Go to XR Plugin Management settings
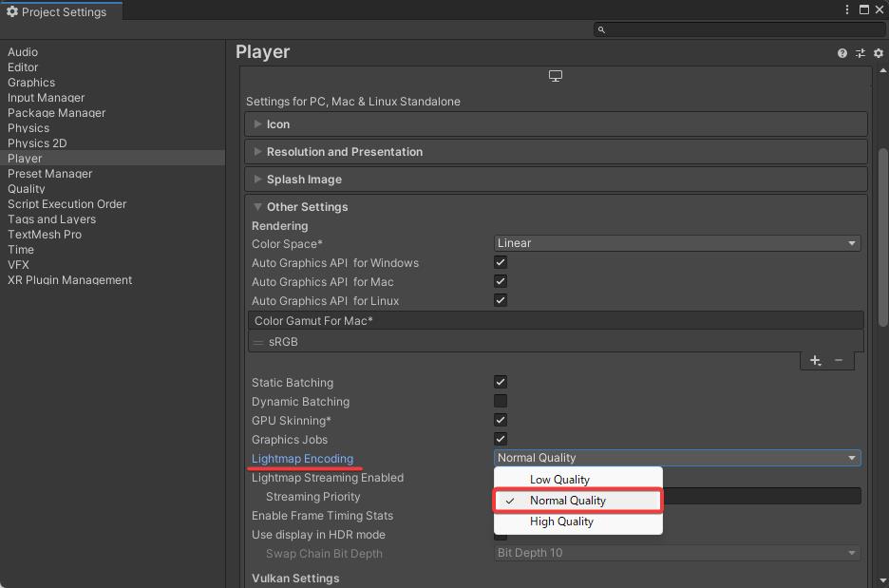Image resolution: width=889 pixels, height=588 pixels. (x=69, y=280)
